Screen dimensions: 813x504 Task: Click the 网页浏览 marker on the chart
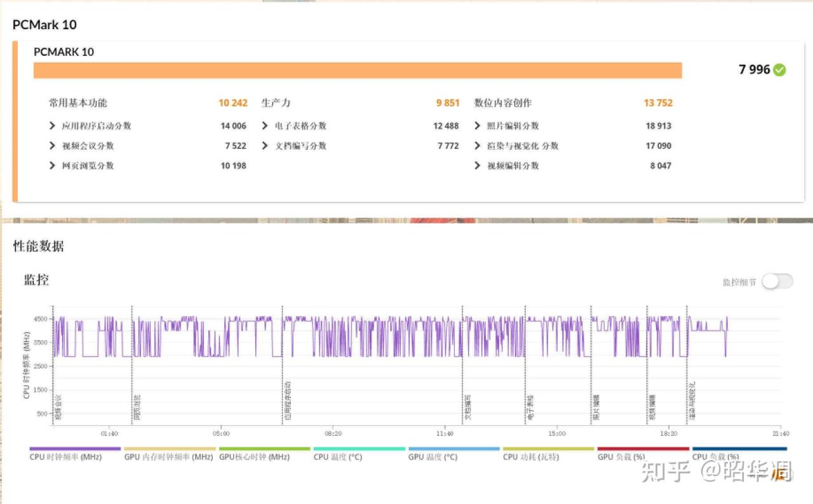pyautogui.click(x=137, y=408)
